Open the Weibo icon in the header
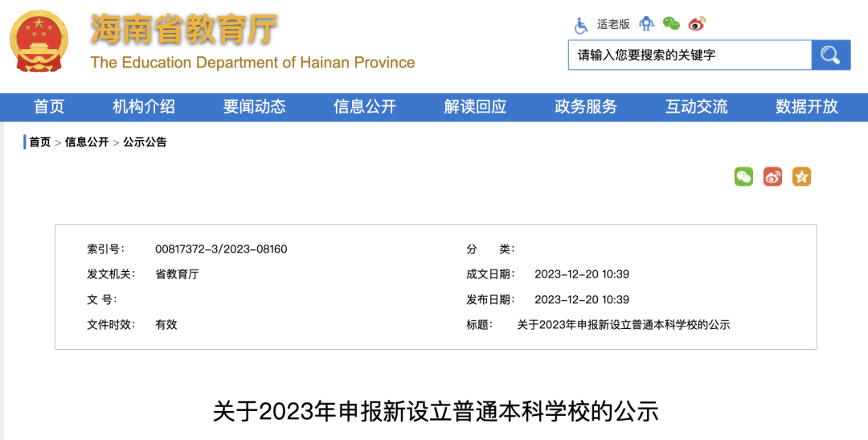The width and height of the screenshot is (868, 440). (x=697, y=24)
